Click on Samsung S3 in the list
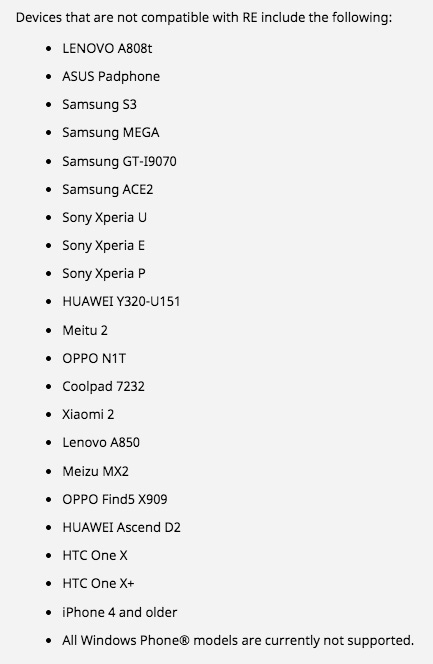 click(99, 105)
